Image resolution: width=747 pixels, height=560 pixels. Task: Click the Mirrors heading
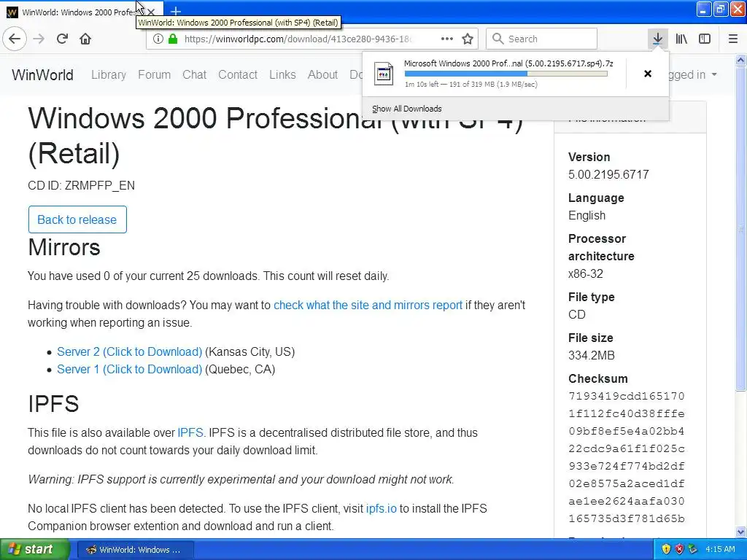coord(64,247)
